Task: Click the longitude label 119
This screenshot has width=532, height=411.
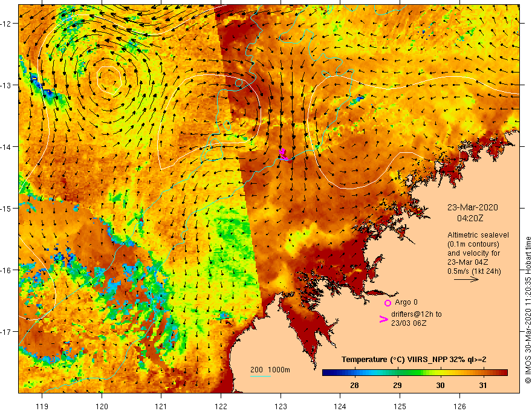Action: click(42, 406)
